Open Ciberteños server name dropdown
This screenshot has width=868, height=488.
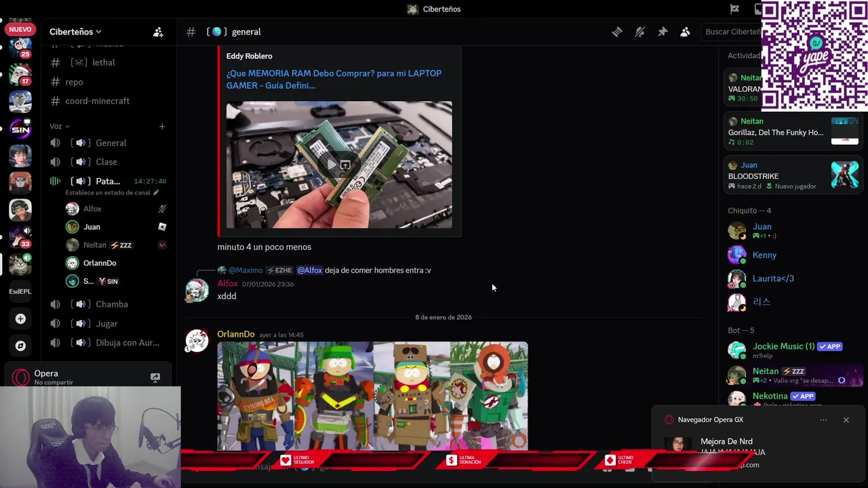75,32
